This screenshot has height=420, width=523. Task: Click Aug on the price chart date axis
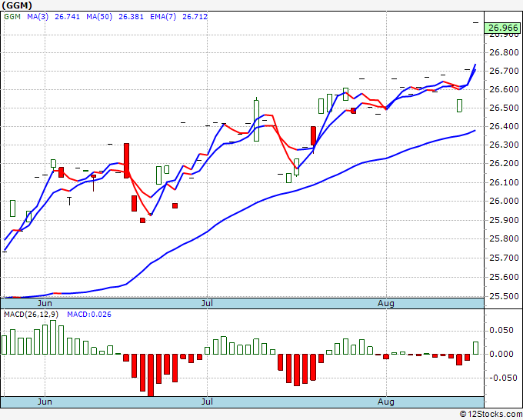tap(386, 303)
